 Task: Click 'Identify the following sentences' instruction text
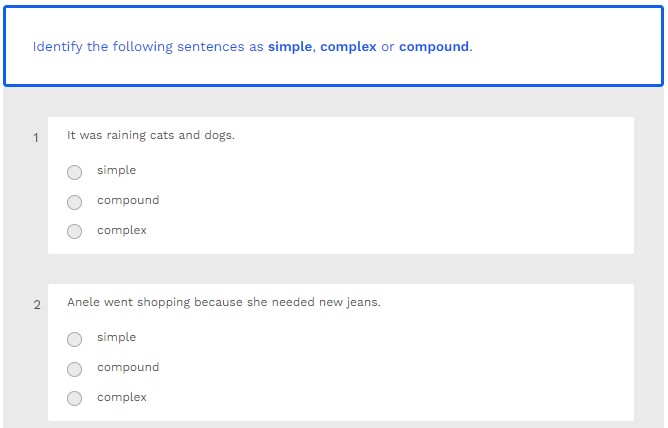(138, 47)
